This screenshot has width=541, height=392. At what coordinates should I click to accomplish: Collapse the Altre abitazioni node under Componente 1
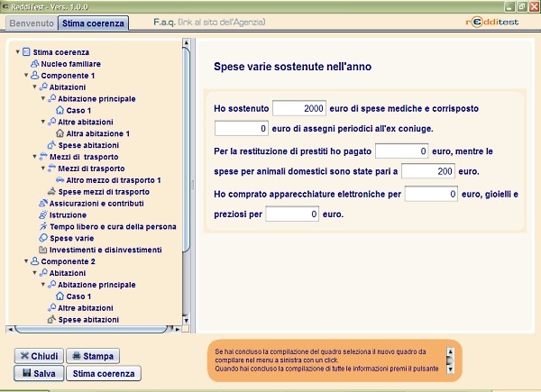43,122
